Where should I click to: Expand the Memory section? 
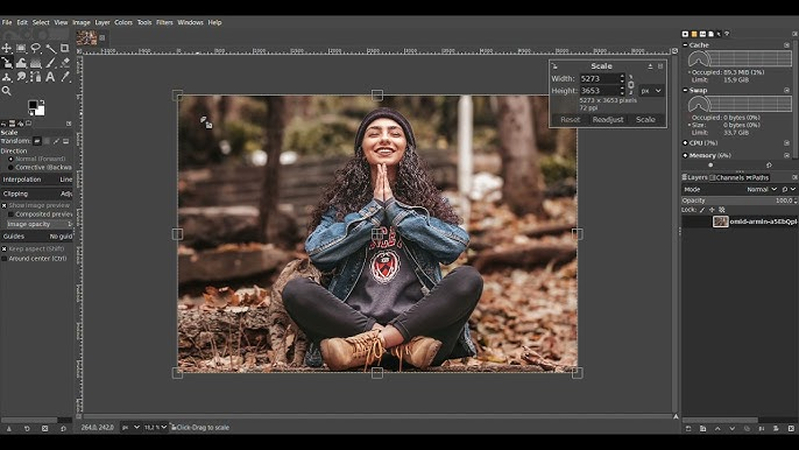(685, 155)
